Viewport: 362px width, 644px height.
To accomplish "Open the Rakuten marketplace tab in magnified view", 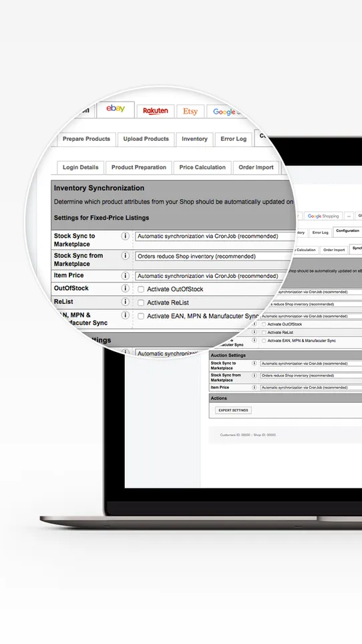I will pyautogui.click(x=156, y=112).
